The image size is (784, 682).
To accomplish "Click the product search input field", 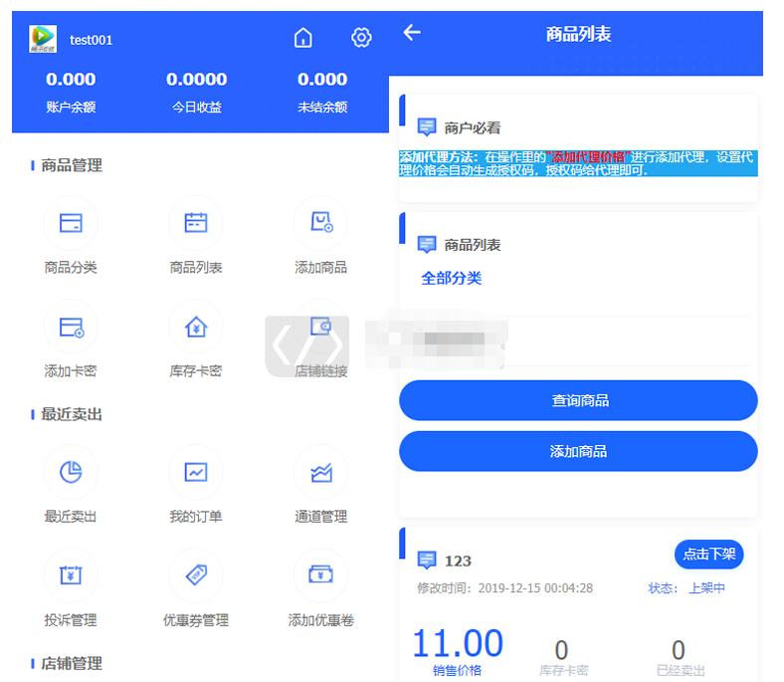I will tap(577, 341).
